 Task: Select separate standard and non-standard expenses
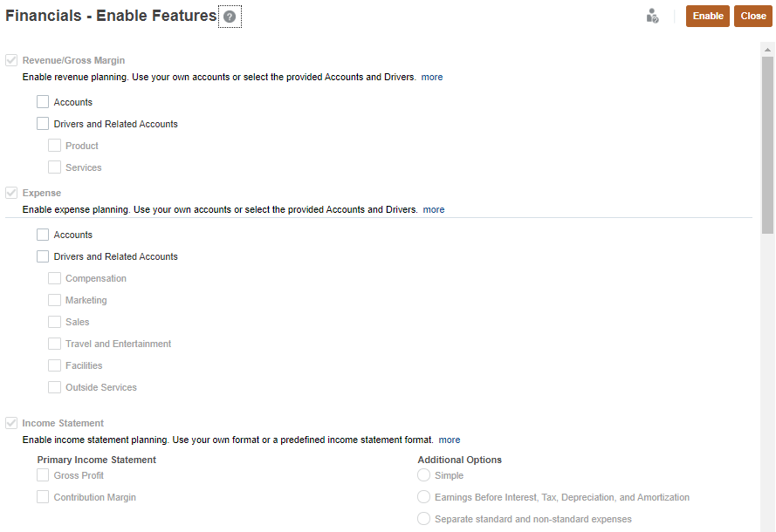point(423,518)
